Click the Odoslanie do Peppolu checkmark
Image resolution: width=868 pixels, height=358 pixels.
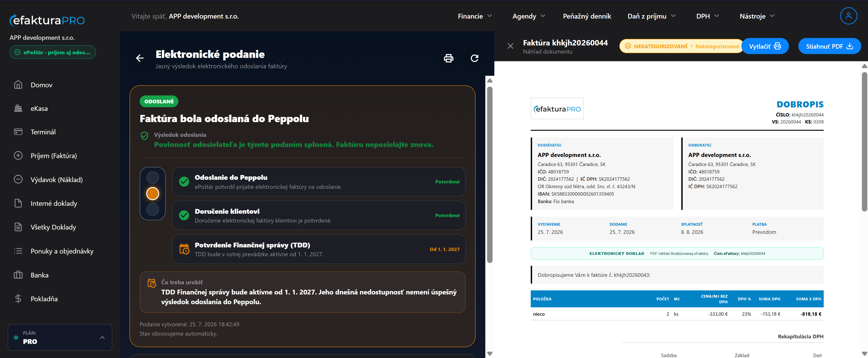coord(184,182)
